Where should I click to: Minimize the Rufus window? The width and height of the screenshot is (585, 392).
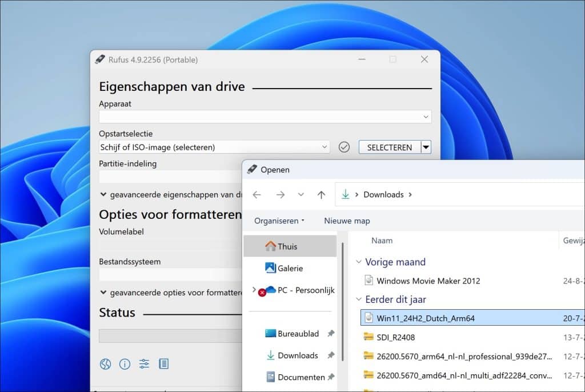362,59
